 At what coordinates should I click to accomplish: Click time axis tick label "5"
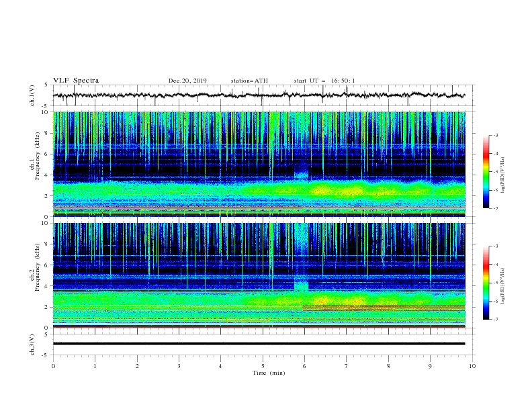(x=263, y=366)
